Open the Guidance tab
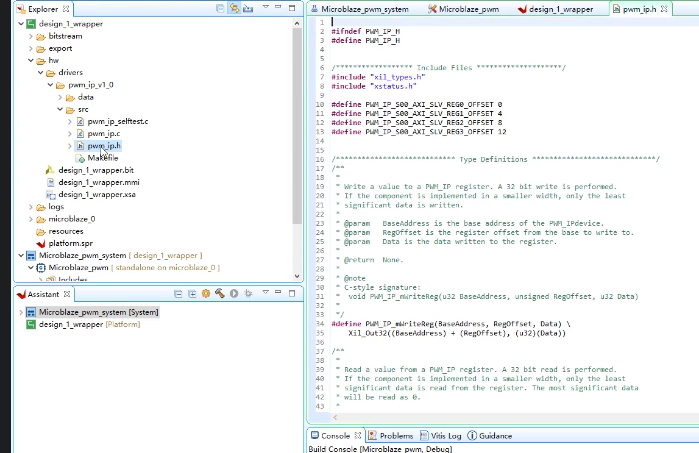The image size is (699, 453). coord(489,436)
